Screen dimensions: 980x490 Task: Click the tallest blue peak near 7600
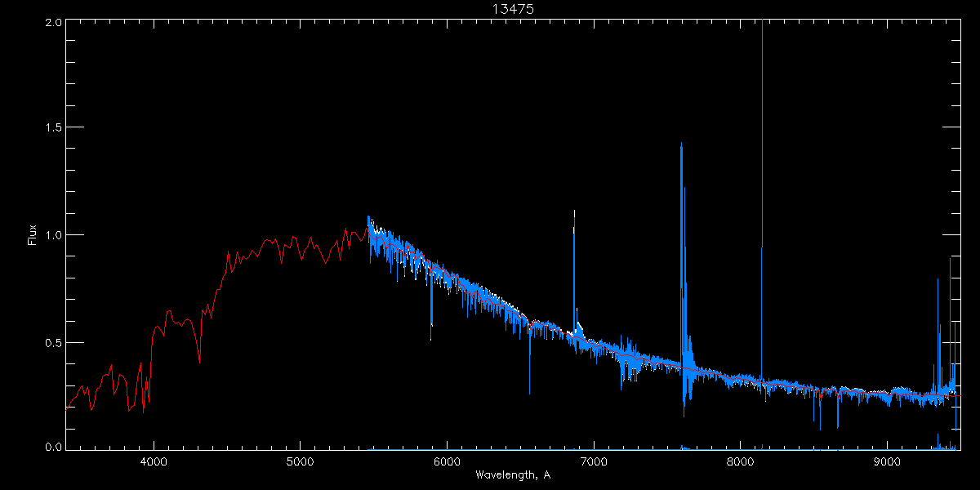pyautogui.click(x=680, y=145)
